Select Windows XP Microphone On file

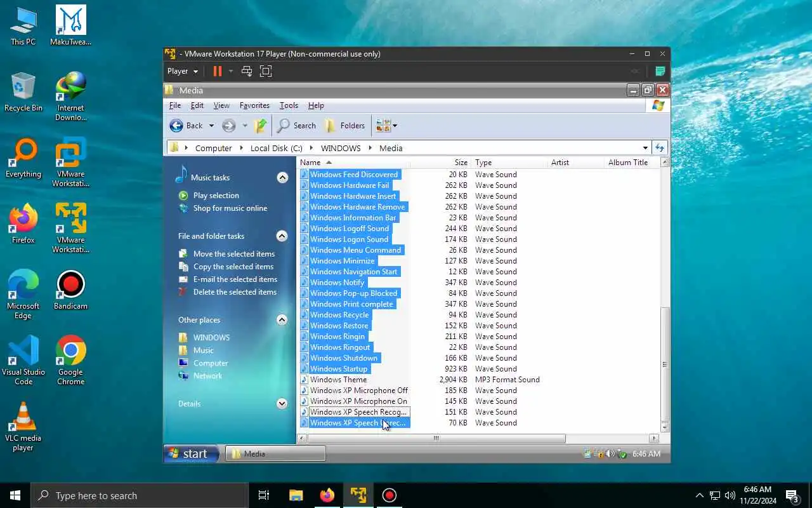pos(358,401)
